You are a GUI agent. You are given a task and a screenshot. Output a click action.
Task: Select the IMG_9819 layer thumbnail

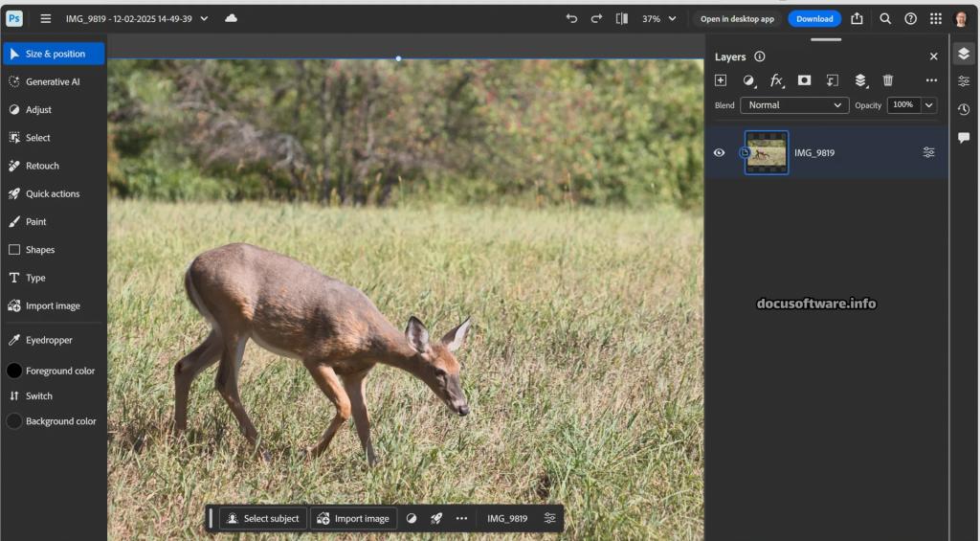[767, 152]
